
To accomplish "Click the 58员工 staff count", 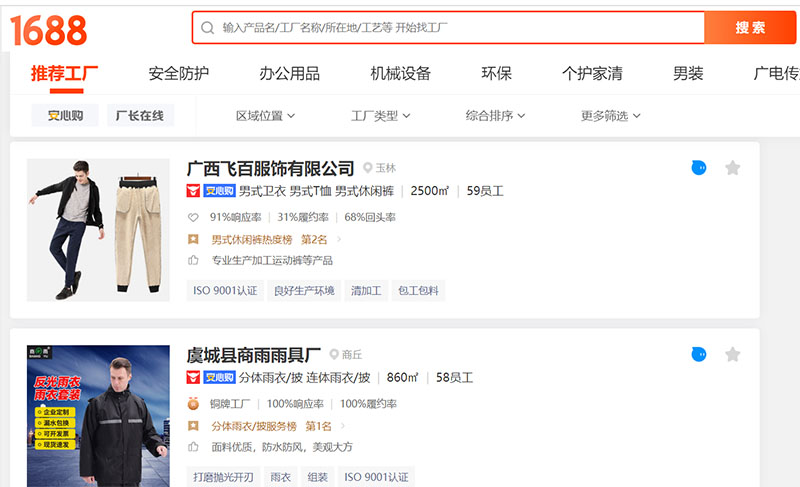I will [x=454, y=377].
